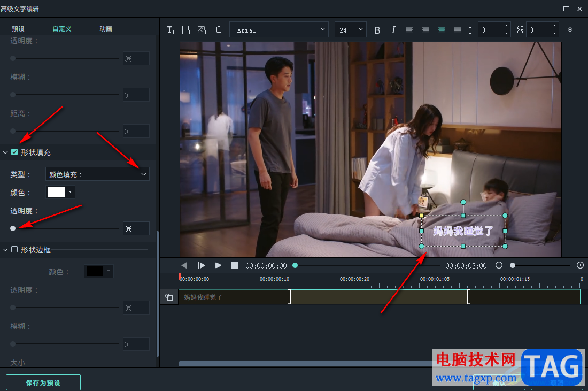The height and width of the screenshot is (391, 588).
Task: Click the text box rotation handle
Action: [x=463, y=202]
